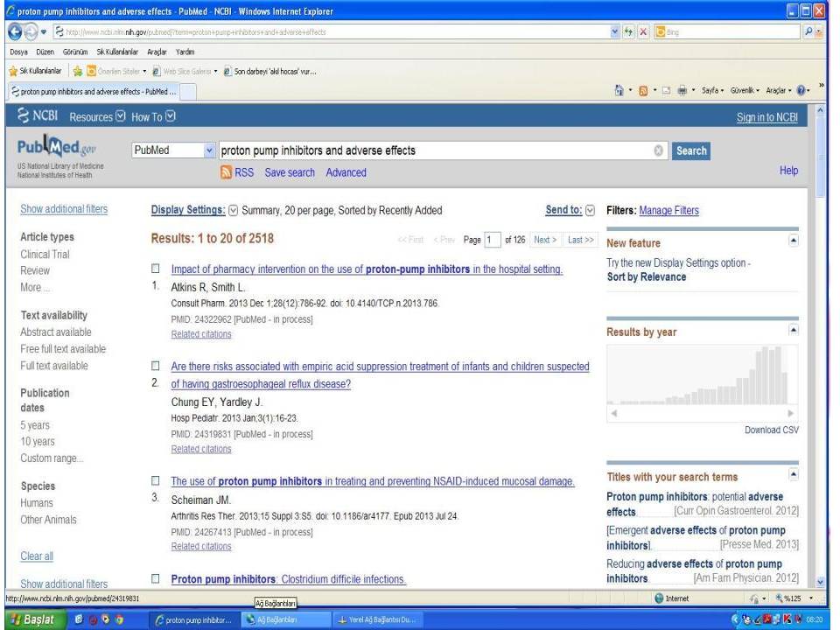Click the Advanced search link
Screen dimensions: 840x630
(x=346, y=172)
